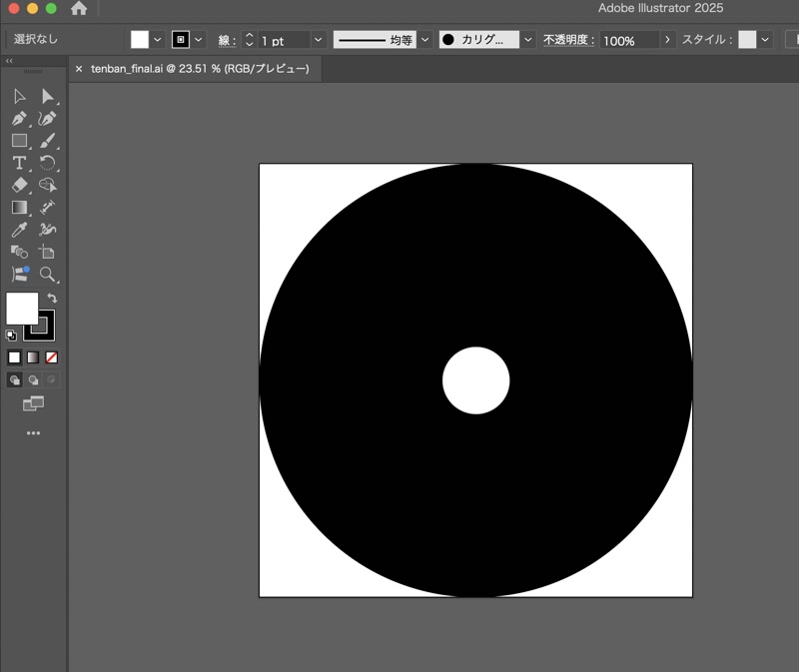Image resolution: width=799 pixels, height=672 pixels.
Task: Select the Eraser tool
Action: coord(19,185)
